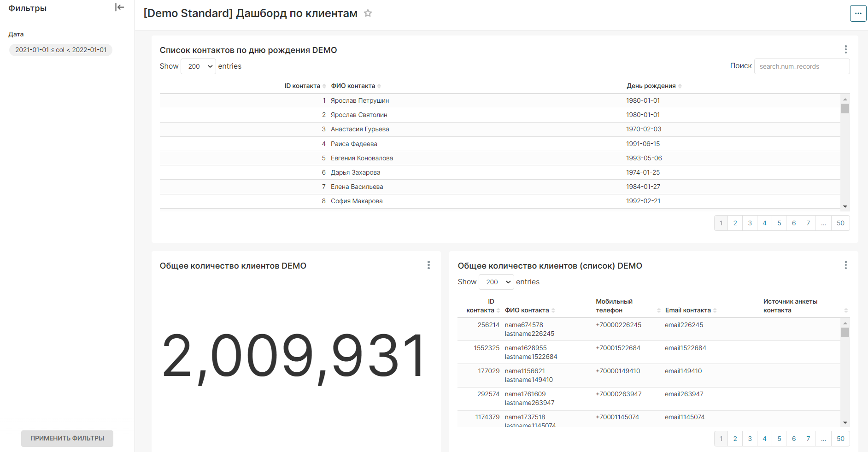Image resolution: width=868 pixels, height=452 pixels.
Task: Expand entries dropdown in birthday contacts table
Action: pos(199,66)
